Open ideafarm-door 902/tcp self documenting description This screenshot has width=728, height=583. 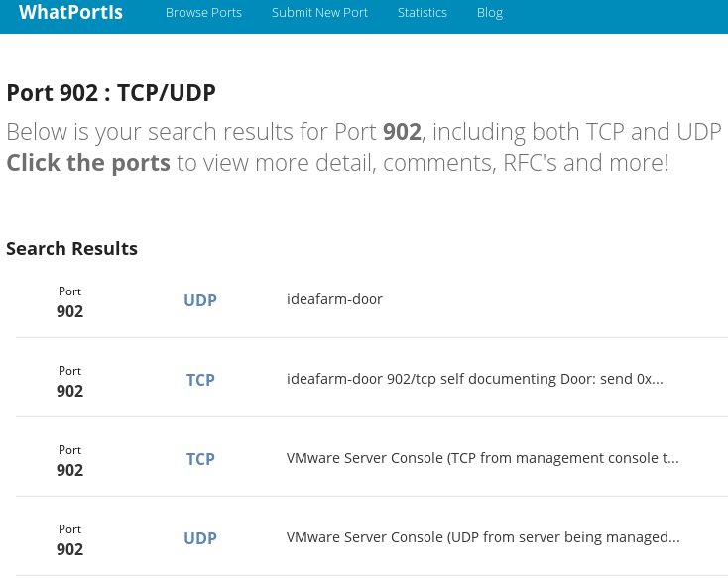tap(474, 379)
